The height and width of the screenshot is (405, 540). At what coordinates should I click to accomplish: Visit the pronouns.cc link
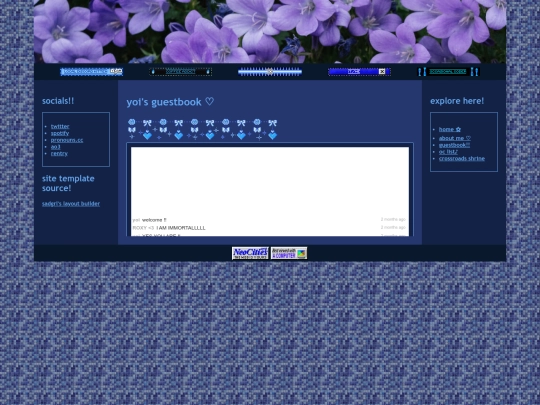pyautogui.click(x=67, y=140)
